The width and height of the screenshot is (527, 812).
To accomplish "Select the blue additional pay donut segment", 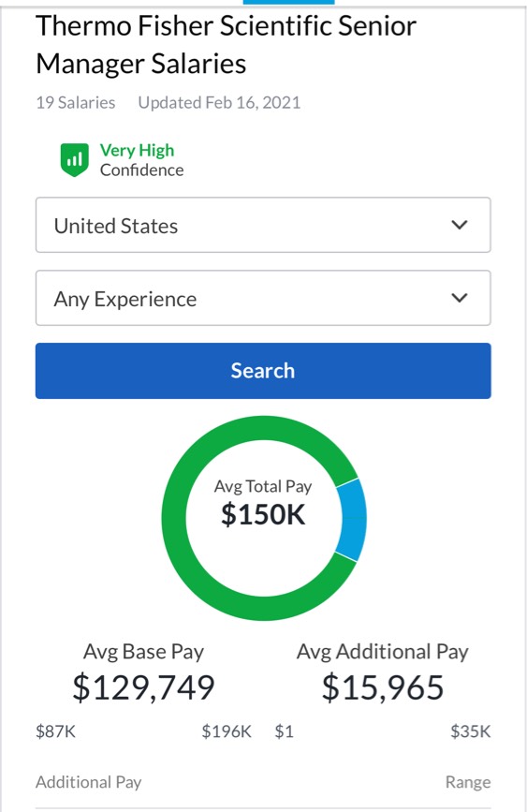I will click(353, 520).
